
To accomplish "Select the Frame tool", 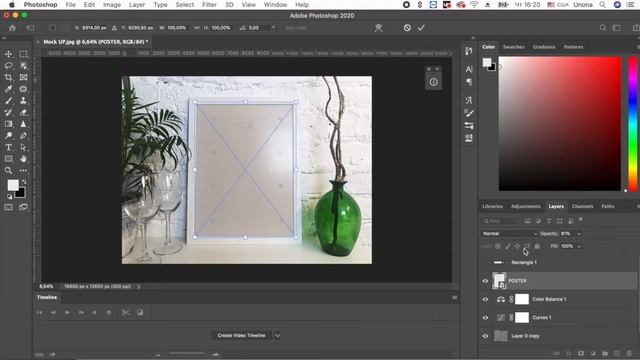I will 23,77.
